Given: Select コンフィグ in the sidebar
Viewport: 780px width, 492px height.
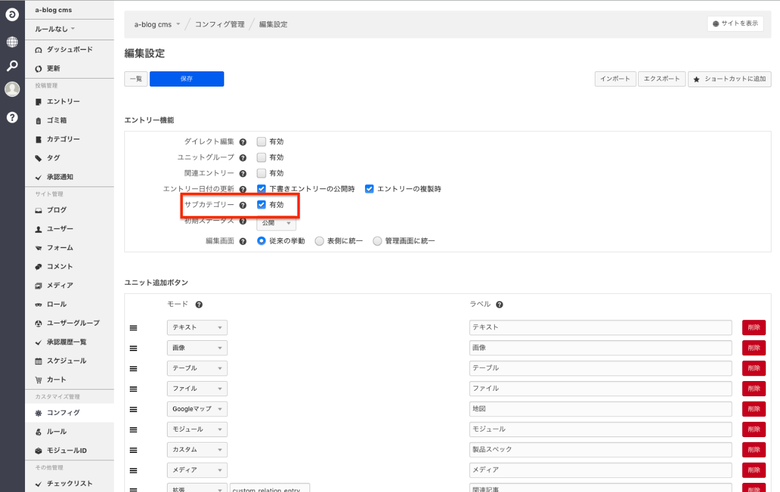Looking at the screenshot, I should 70,413.
